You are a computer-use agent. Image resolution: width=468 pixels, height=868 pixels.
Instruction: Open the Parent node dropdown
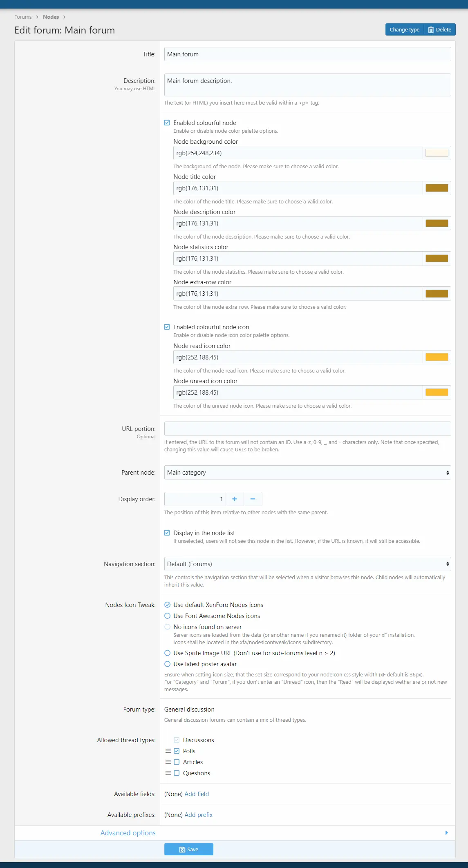[308, 473]
